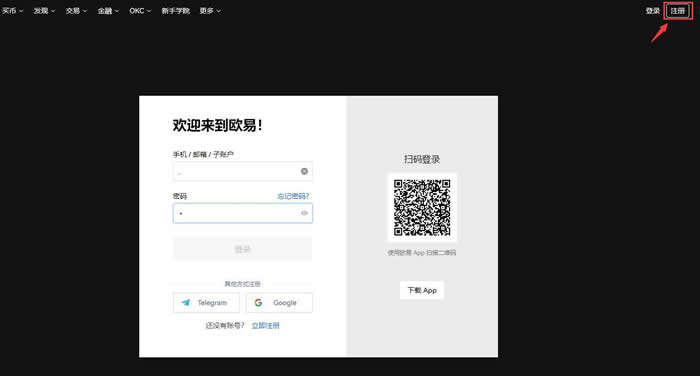Viewport: 700px width, 376px height.
Task: Expand the 交易 dropdown menu
Action: coord(76,11)
